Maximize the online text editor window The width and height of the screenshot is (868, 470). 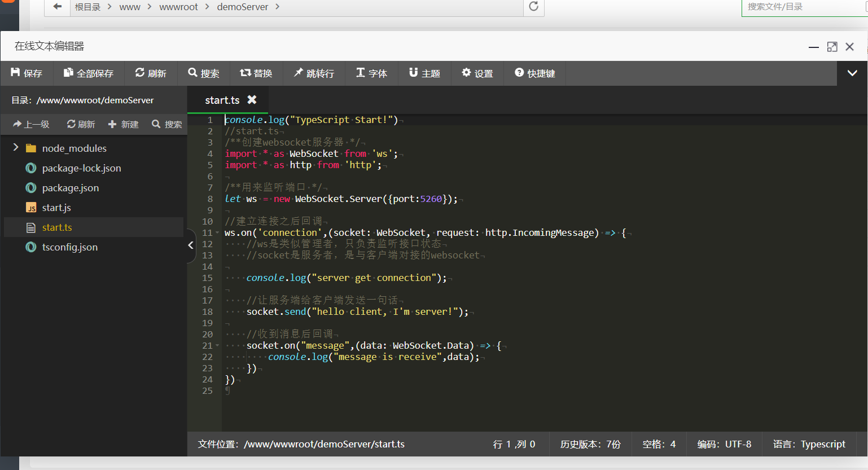click(x=832, y=47)
